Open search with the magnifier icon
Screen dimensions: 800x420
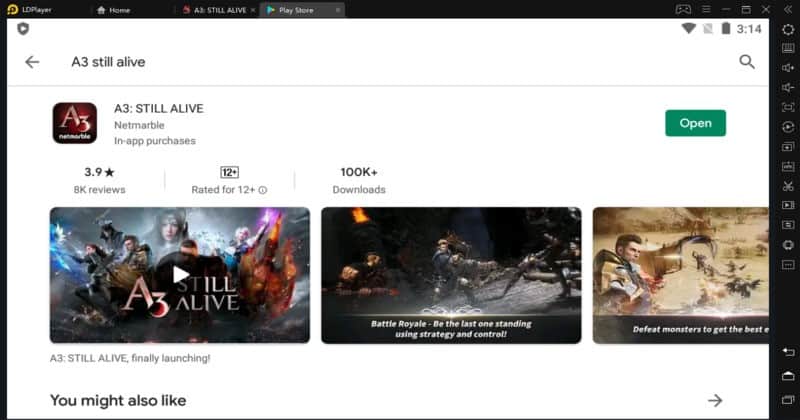tap(746, 62)
